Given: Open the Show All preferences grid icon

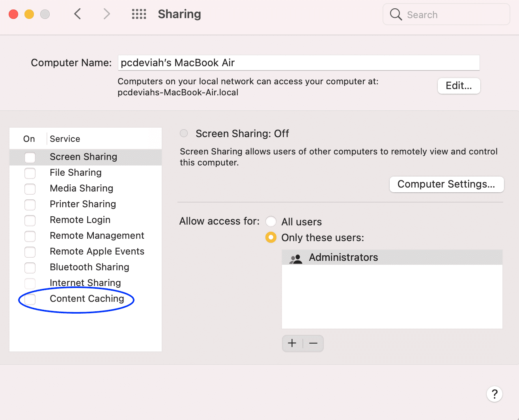Looking at the screenshot, I should click(x=138, y=14).
